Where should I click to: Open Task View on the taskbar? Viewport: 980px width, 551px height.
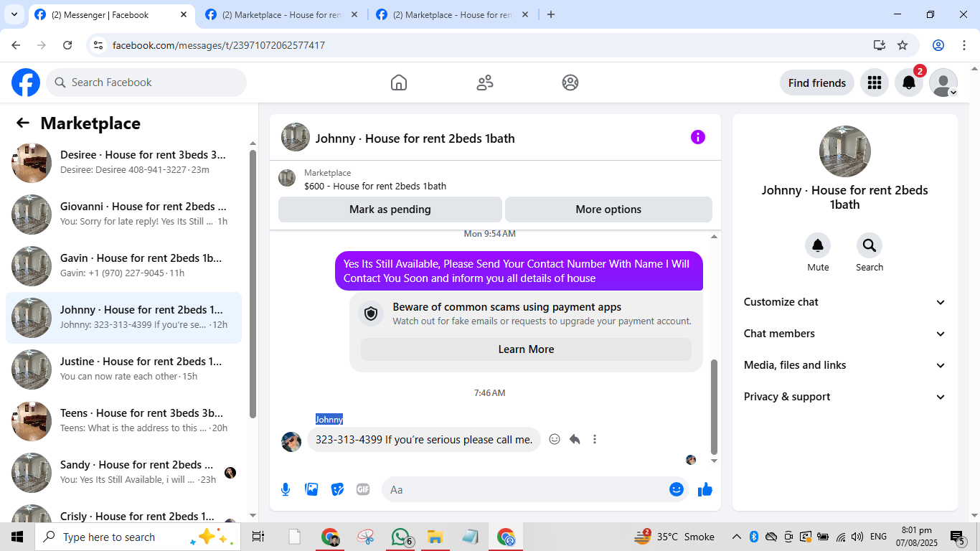pos(258,537)
